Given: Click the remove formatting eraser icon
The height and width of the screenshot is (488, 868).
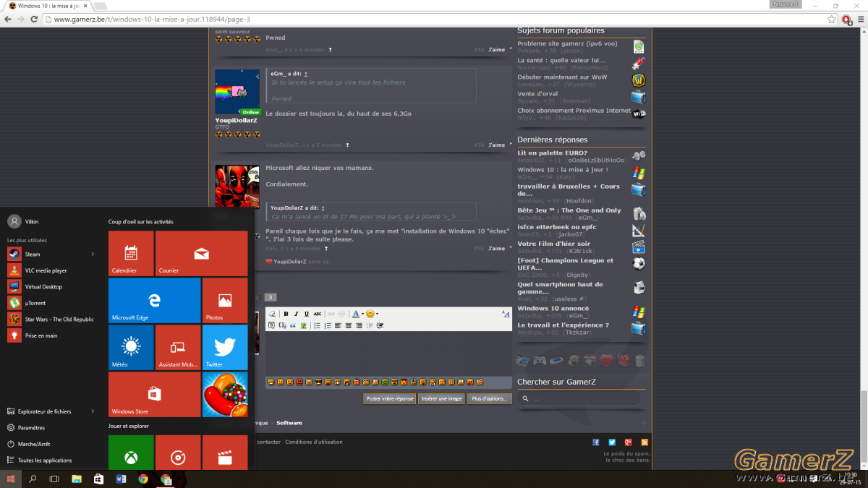Looking at the screenshot, I should pyautogui.click(x=273, y=314).
